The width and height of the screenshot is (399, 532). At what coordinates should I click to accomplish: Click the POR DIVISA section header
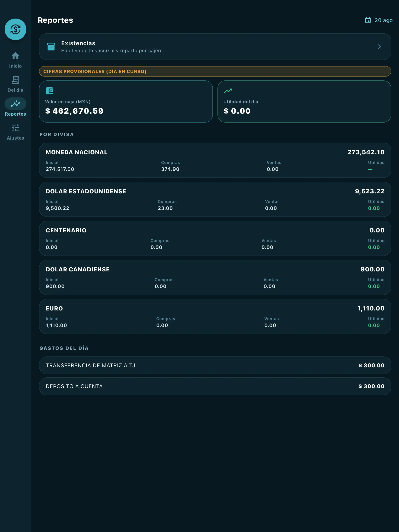click(56, 134)
